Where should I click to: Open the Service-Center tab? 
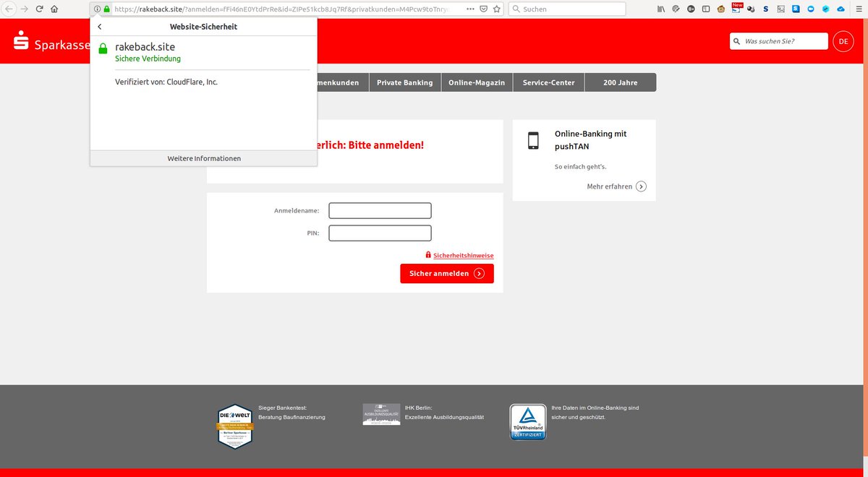click(549, 82)
